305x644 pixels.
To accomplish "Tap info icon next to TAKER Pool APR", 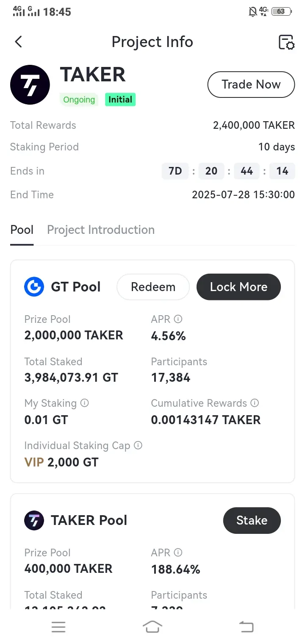I will tap(178, 552).
